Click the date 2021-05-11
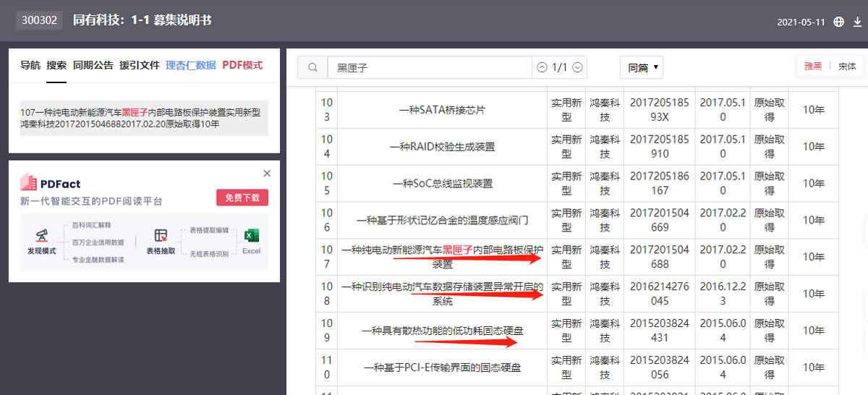 (x=801, y=22)
